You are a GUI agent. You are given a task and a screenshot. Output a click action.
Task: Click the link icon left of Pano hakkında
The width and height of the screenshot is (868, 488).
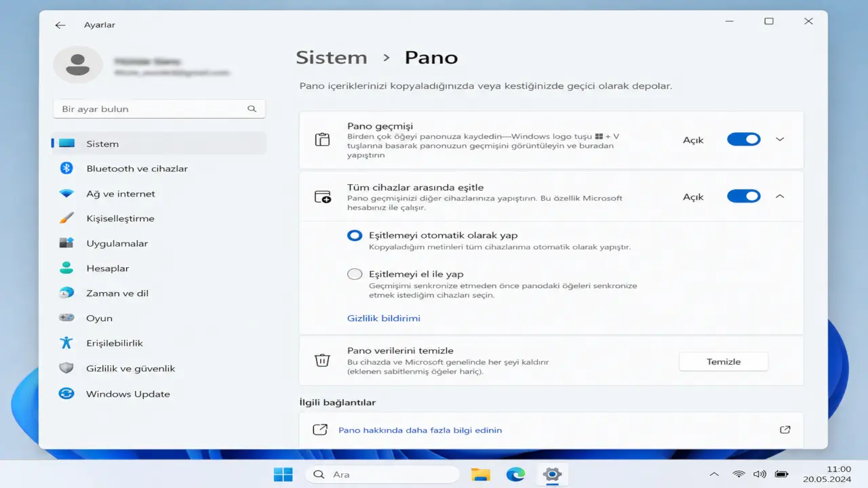pos(320,430)
